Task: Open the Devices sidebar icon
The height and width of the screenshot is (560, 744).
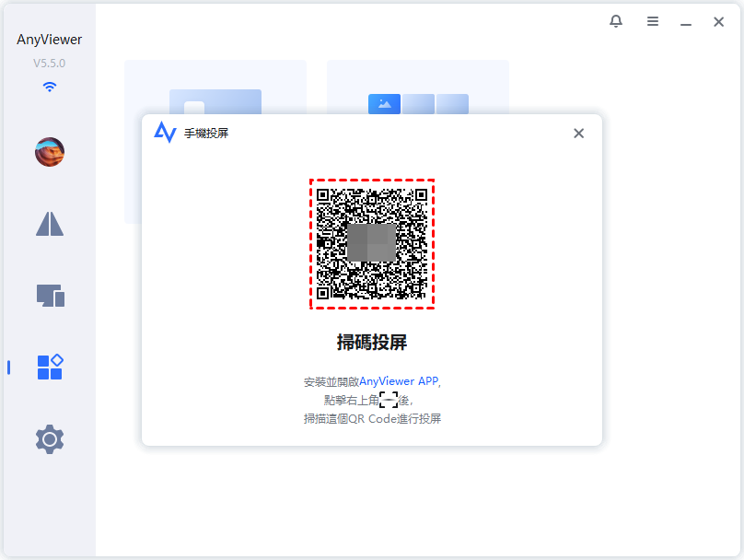Action: click(49, 296)
